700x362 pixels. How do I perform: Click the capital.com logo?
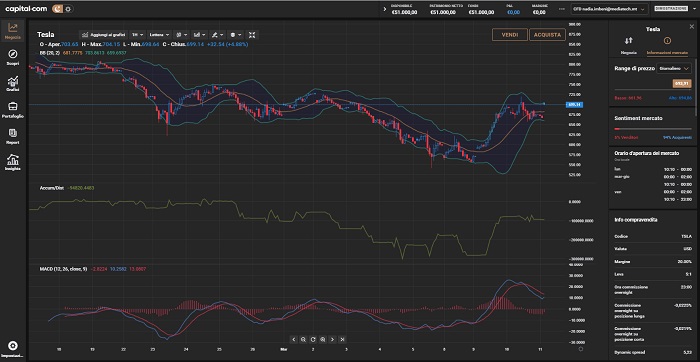(27, 8)
